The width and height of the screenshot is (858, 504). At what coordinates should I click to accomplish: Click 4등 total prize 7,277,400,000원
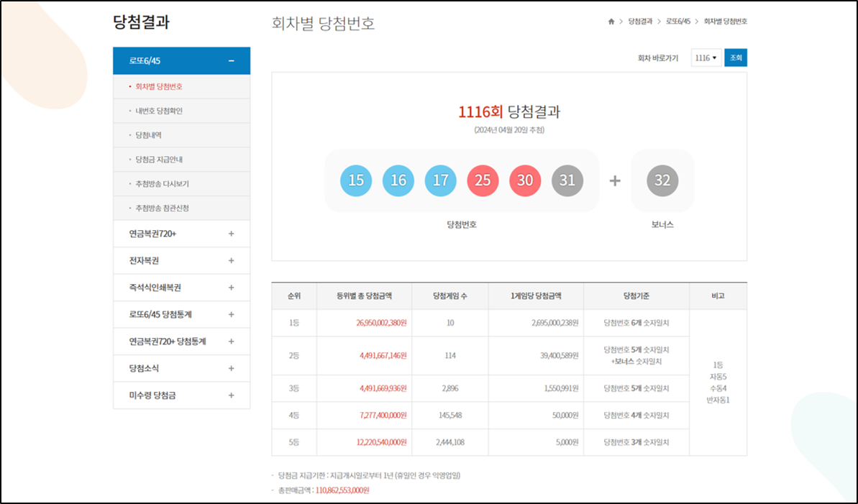[383, 416]
